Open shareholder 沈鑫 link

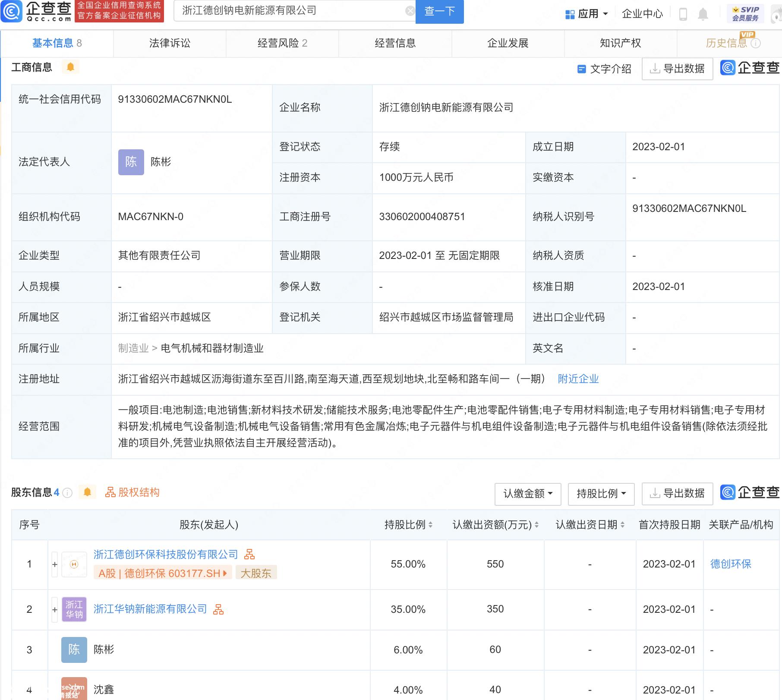click(104, 690)
